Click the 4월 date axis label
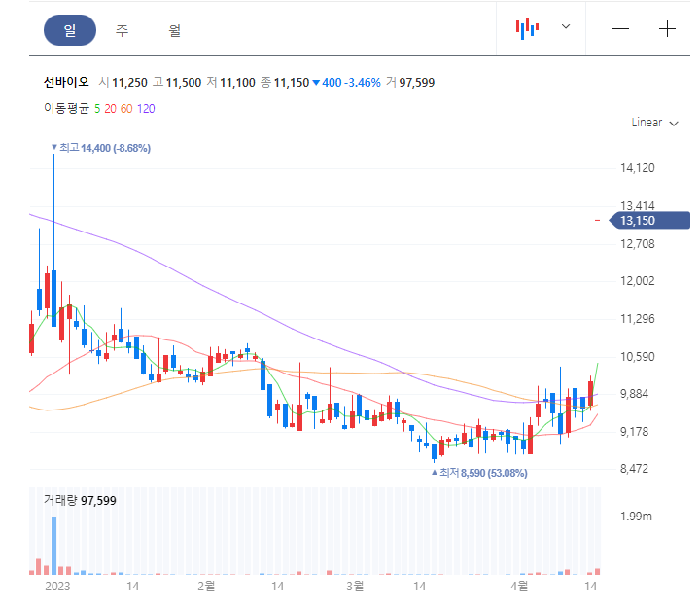Image resolution: width=700 pixels, height=606 pixels. pyautogui.click(x=519, y=586)
